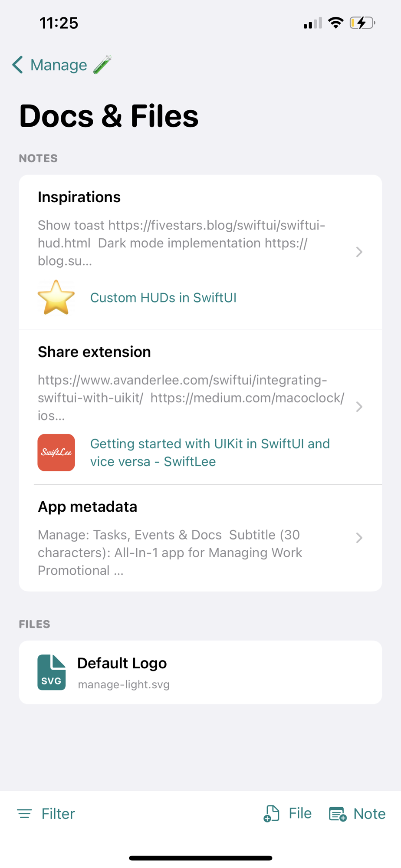Image resolution: width=401 pixels, height=868 pixels.
Task: Tap the SwiftLee red thumbnail icon
Action: click(56, 453)
